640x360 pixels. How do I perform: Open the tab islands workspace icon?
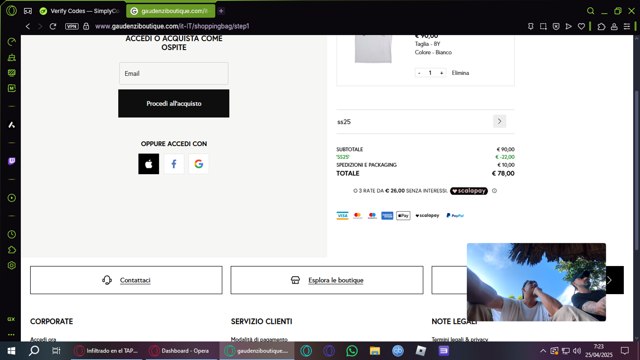tap(28, 11)
